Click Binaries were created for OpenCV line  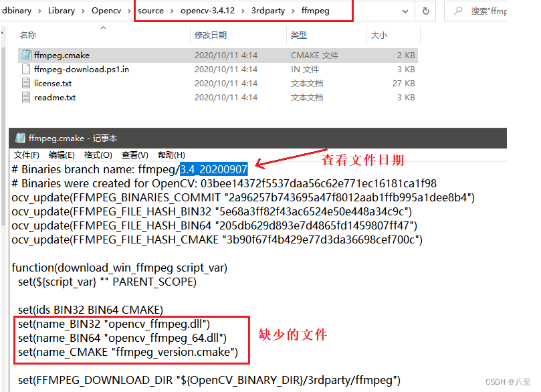224,183
